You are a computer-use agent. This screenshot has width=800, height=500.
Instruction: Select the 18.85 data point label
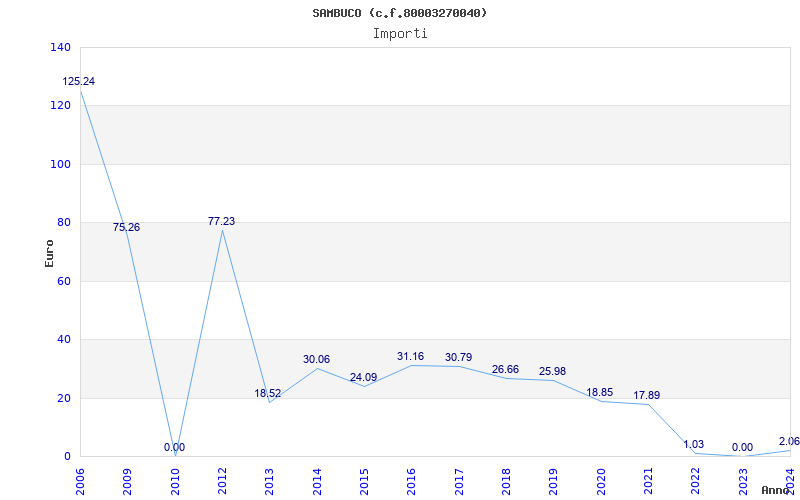click(599, 392)
